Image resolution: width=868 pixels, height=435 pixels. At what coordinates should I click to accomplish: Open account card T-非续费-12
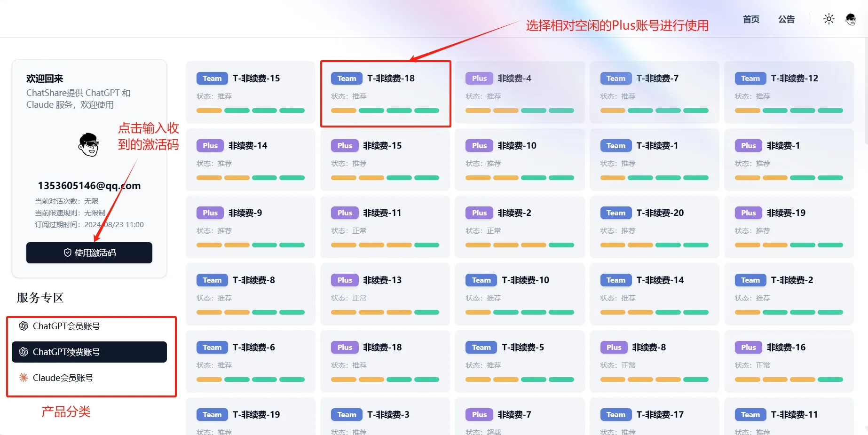789,93
